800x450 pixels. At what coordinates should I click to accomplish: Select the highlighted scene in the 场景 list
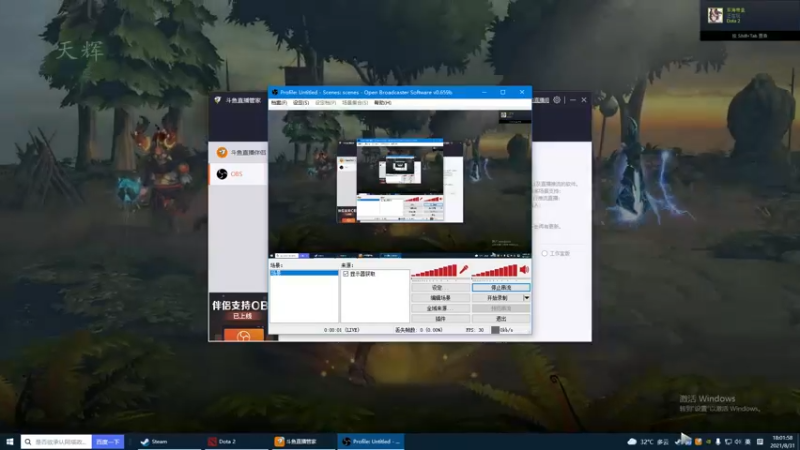tap(304, 273)
